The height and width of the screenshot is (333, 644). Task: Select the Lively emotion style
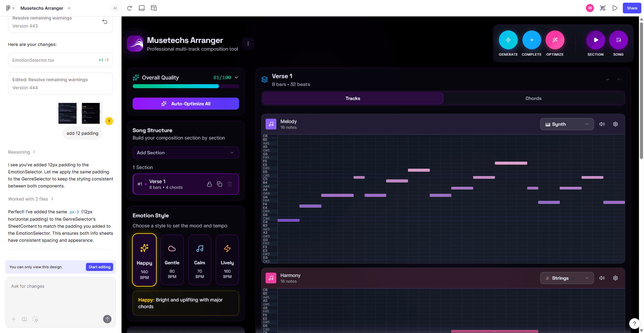tap(227, 260)
